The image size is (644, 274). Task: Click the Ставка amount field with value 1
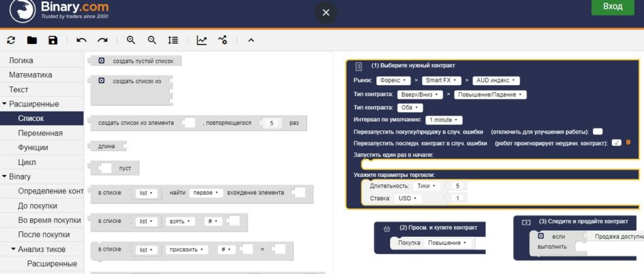tap(457, 198)
